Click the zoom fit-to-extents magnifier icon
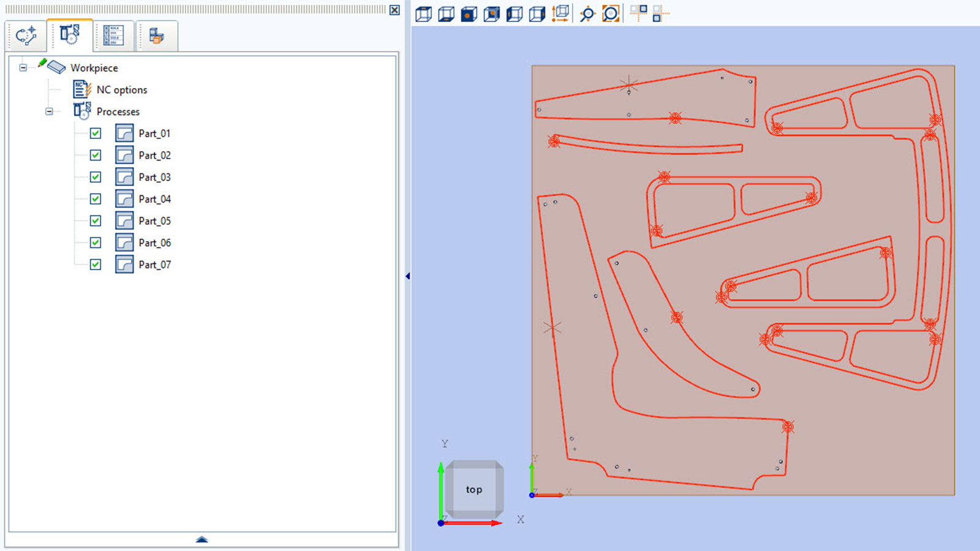Screen dimensions: 980x551 click(611, 13)
